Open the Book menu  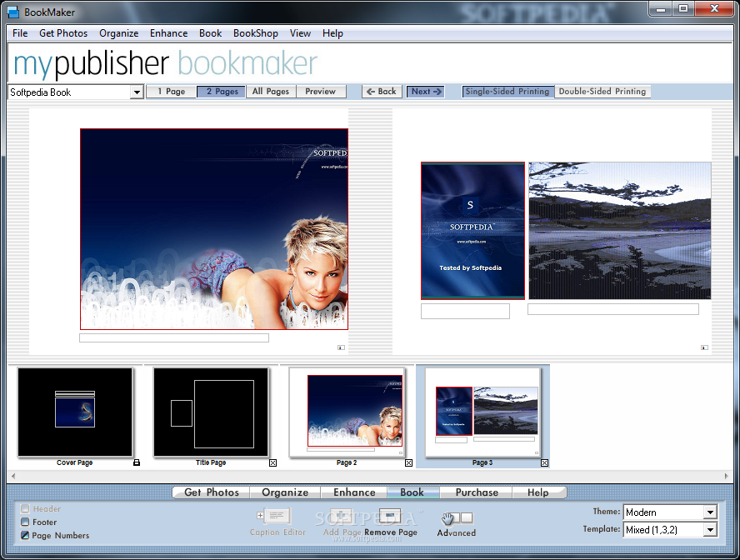click(x=210, y=33)
